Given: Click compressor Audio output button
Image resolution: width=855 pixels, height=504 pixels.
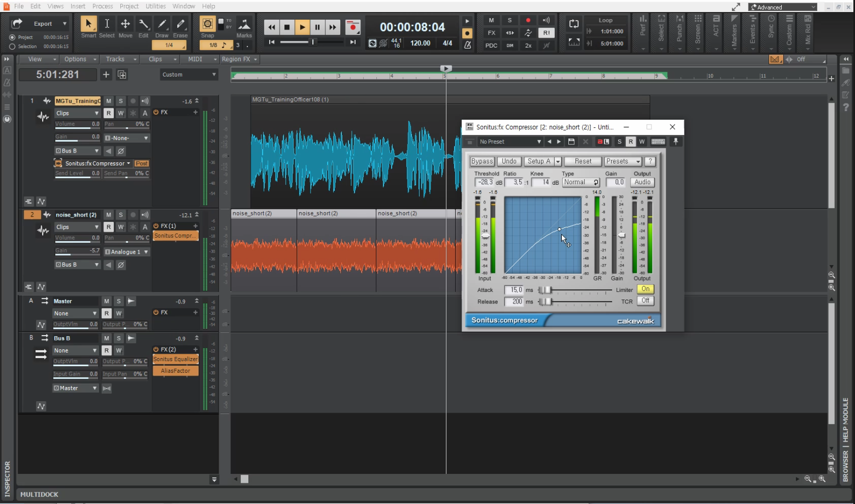Looking at the screenshot, I should 642,183.
